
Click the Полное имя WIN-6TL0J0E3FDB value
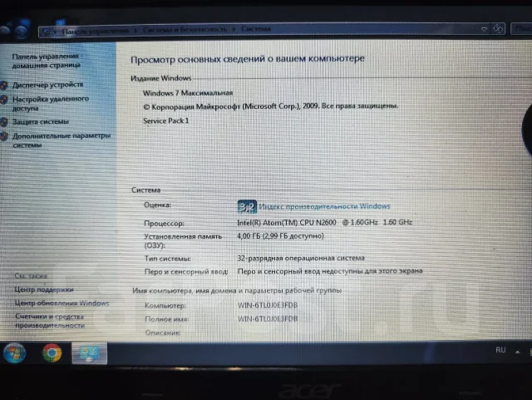pyautogui.click(x=268, y=319)
